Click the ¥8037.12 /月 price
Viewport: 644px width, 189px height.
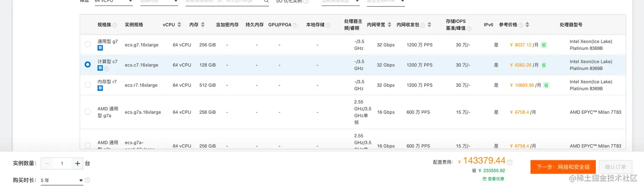click(524, 45)
